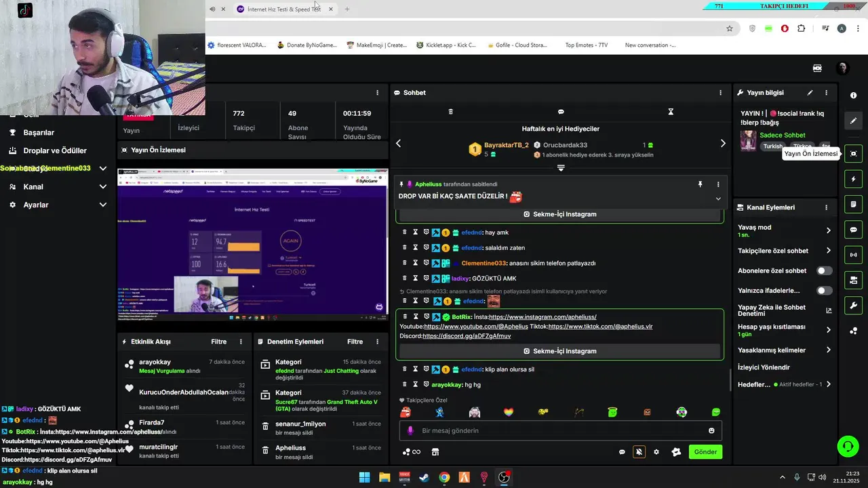Open the green headset support button
This screenshot has height=488, width=868.
848,446
